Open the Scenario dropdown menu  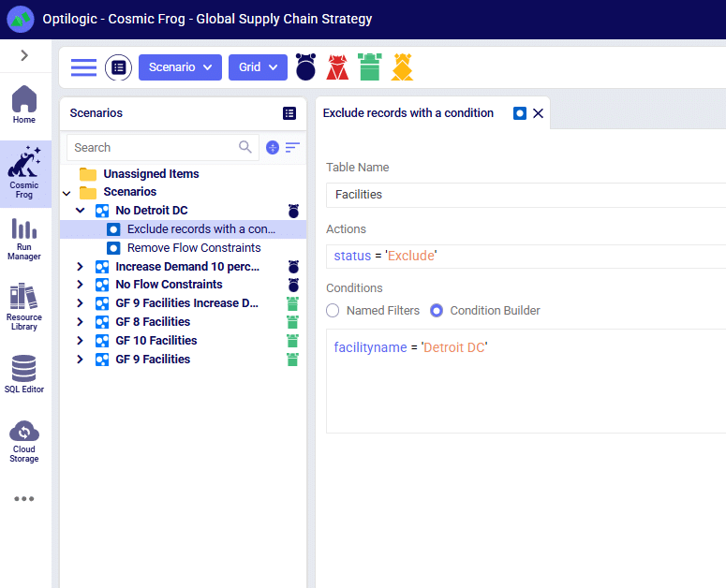click(180, 67)
